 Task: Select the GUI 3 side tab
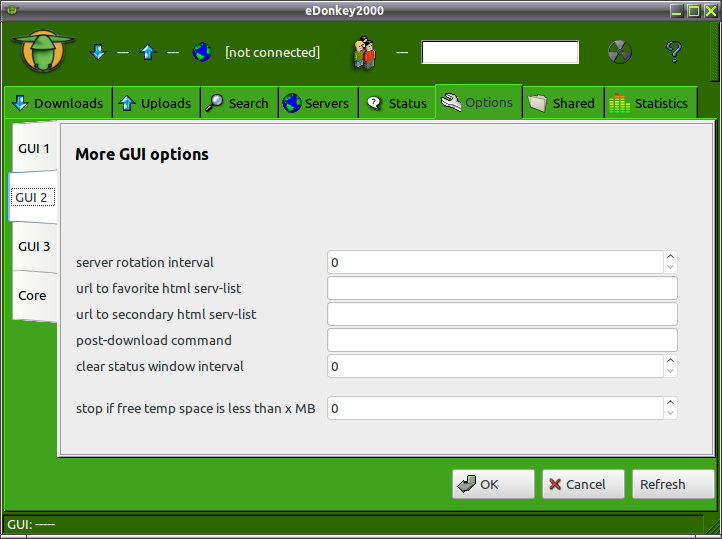click(x=34, y=247)
